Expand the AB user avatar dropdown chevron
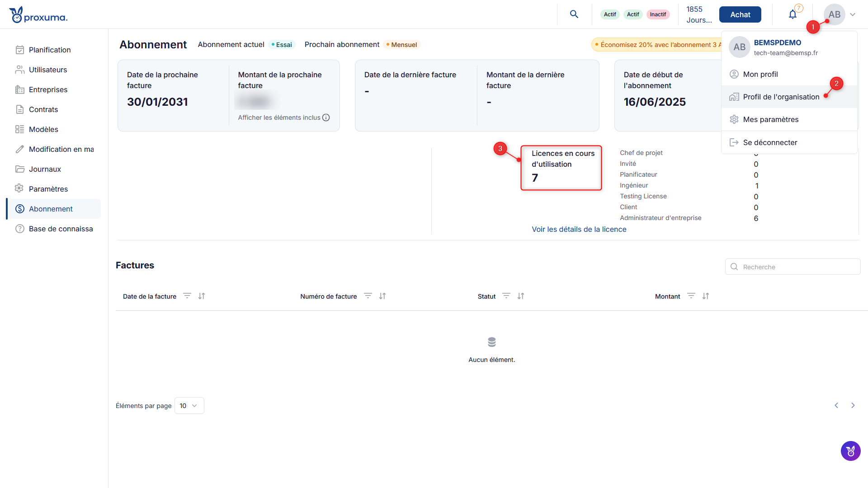Image resolution: width=868 pixels, height=488 pixels. point(853,14)
